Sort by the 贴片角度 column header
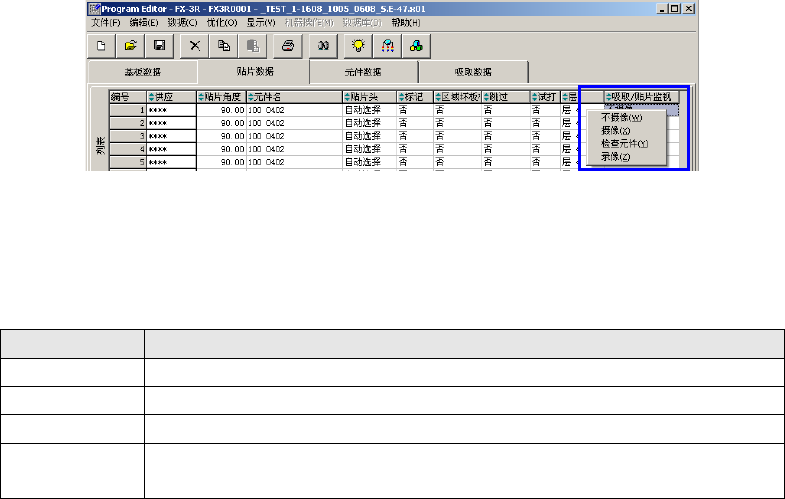 (x=222, y=97)
